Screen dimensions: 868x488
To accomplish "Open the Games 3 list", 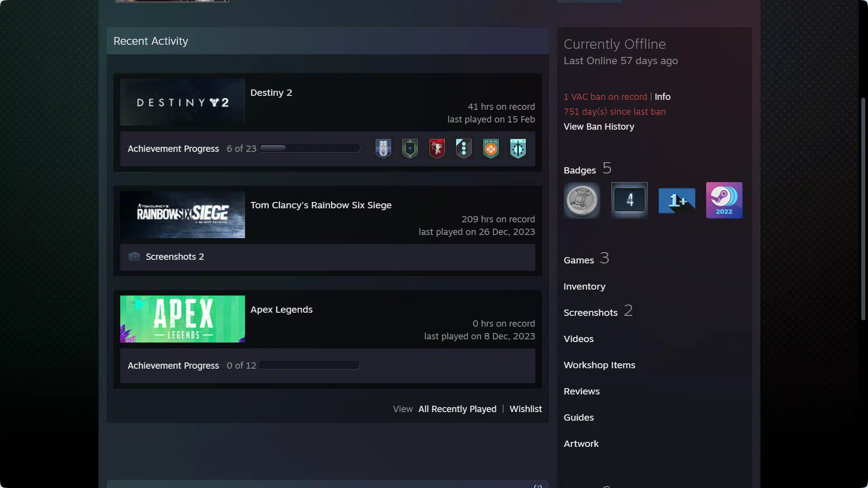I will point(586,259).
